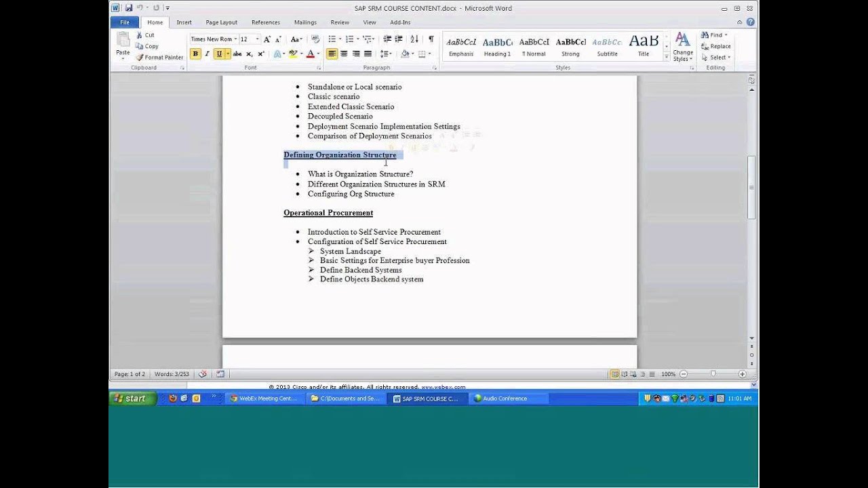Shrink font size with the small A icon
The image size is (868, 488).
click(x=278, y=39)
